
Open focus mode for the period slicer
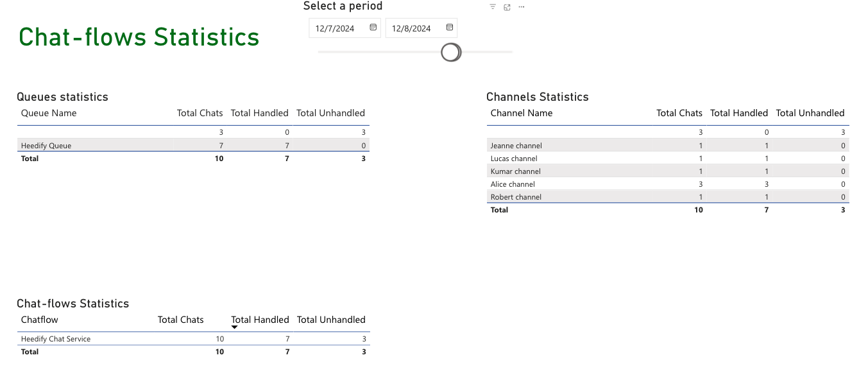(x=507, y=7)
